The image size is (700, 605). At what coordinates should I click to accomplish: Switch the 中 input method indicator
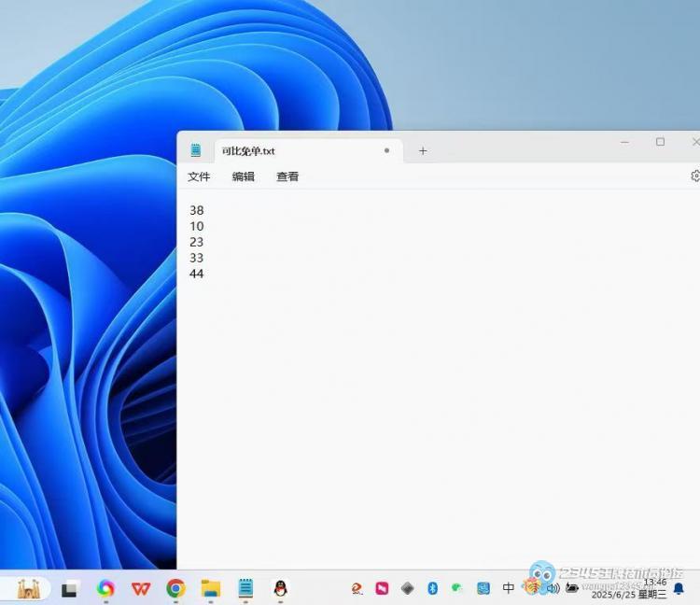(508, 588)
